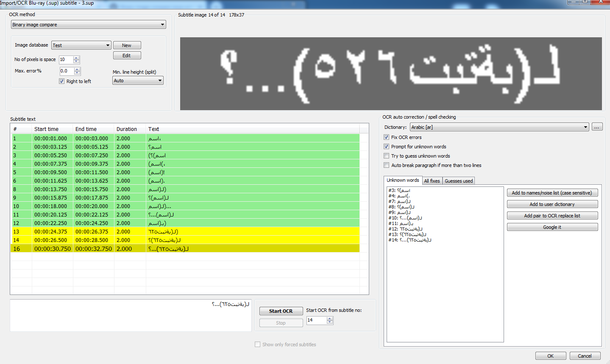Click the dictionary browse ... button
The image size is (610, 364).
(x=597, y=127)
